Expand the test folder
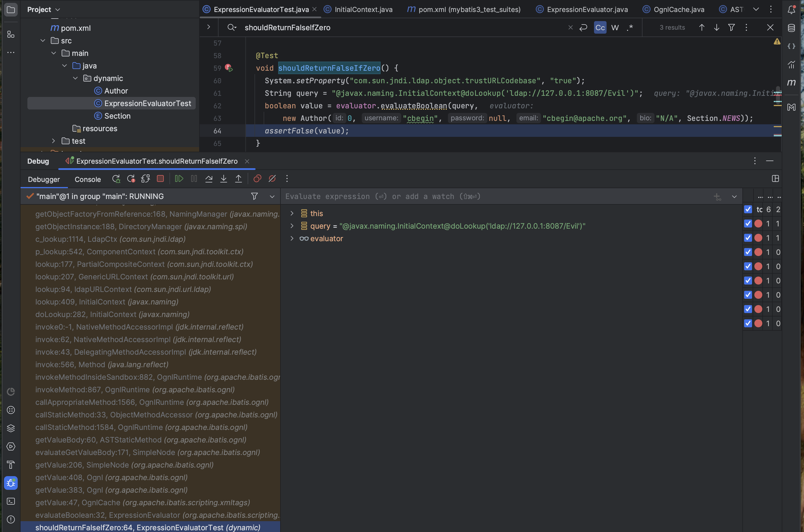The height and width of the screenshot is (532, 804). click(54, 141)
